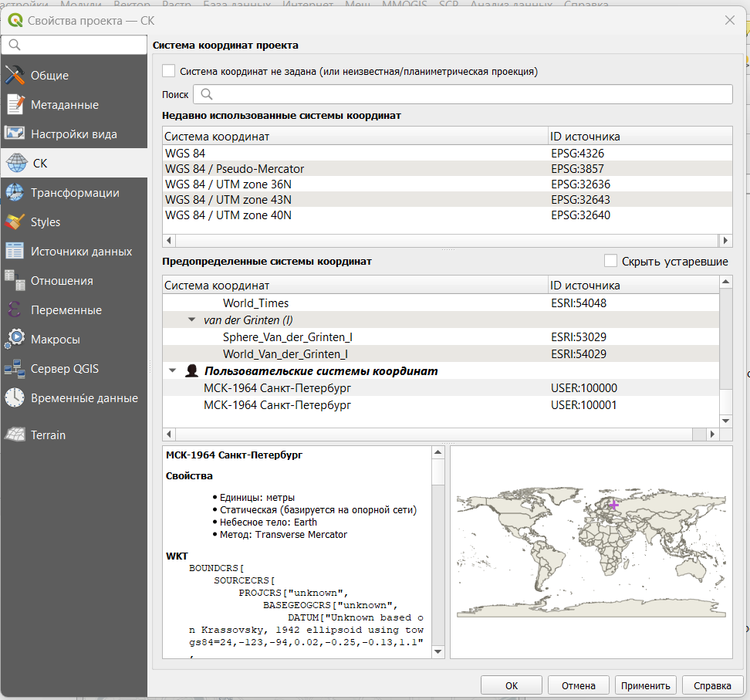Click scroll-down arrow of the WKT panel

[438, 651]
